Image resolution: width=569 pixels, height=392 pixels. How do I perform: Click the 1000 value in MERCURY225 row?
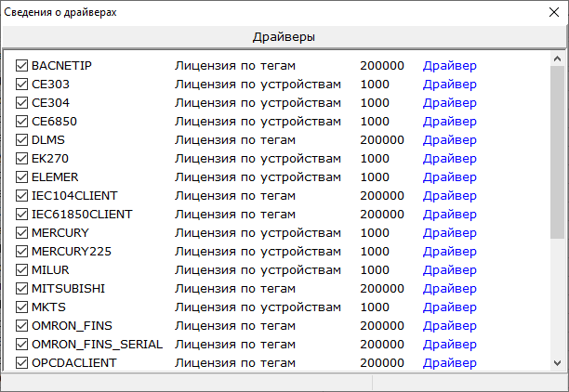375,252
